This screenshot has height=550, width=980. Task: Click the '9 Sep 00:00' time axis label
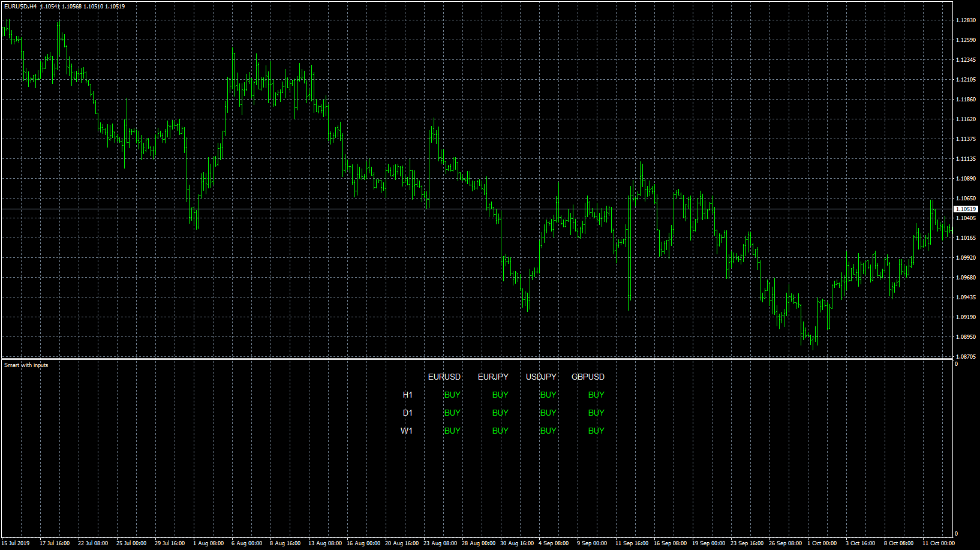[x=592, y=543]
